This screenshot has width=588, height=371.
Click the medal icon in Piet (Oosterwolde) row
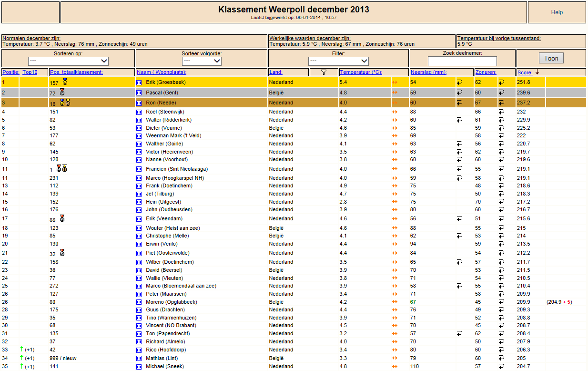(x=62, y=253)
